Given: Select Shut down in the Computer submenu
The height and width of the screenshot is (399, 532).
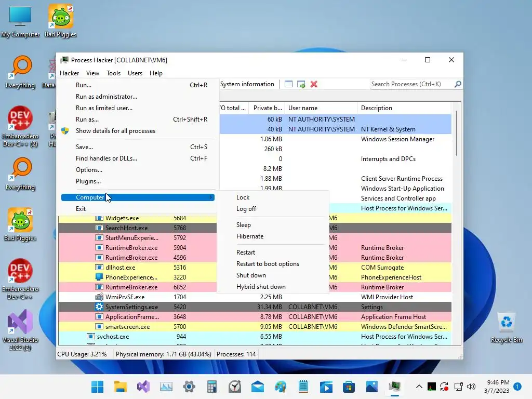Looking at the screenshot, I should point(273,275).
